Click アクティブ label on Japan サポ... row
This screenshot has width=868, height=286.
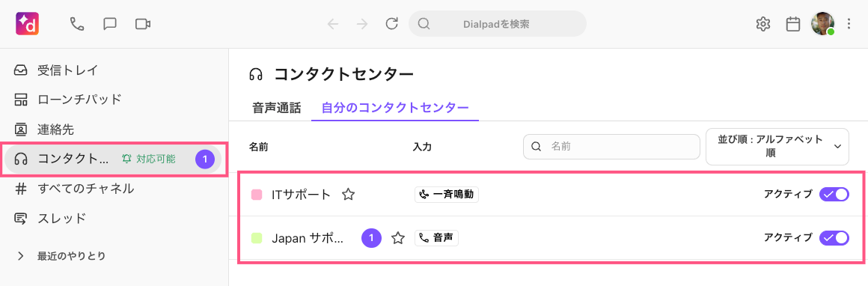click(788, 238)
